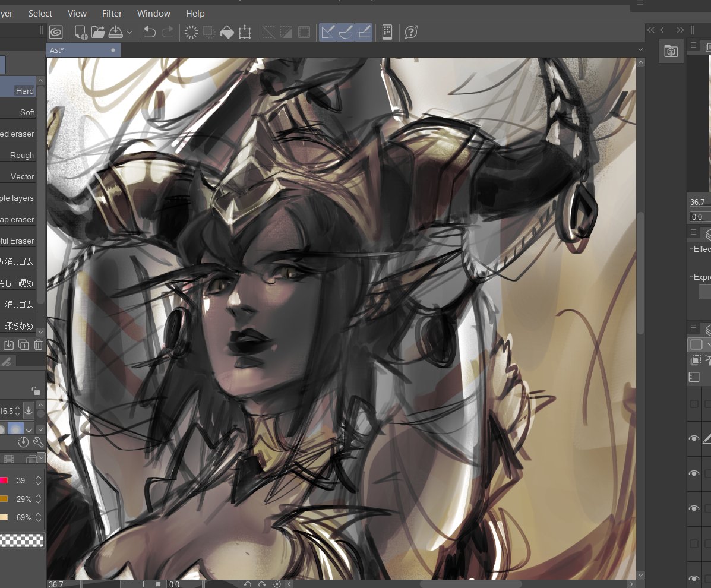Undo the last action
The image size is (711, 588).
point(150,32)
